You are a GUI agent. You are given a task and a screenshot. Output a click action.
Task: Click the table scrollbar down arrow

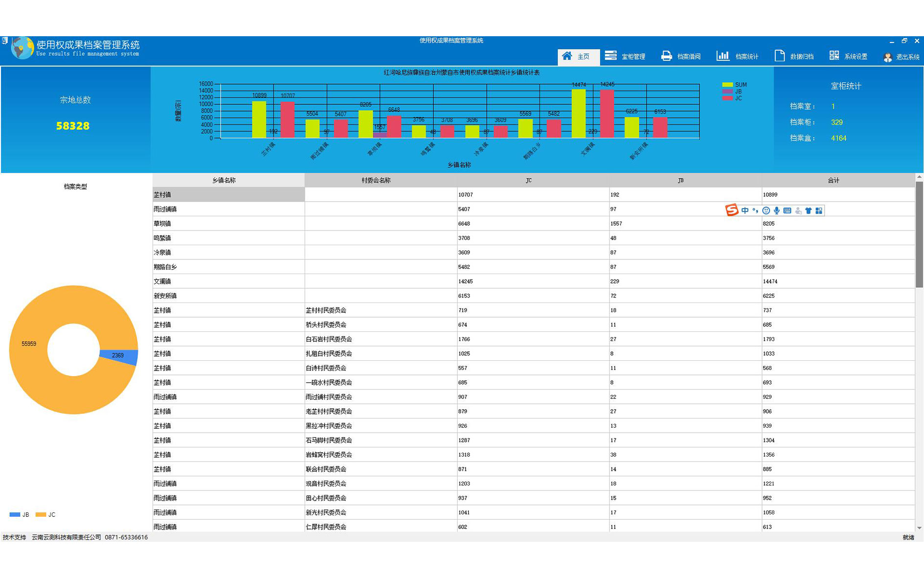tap(919, 528)
